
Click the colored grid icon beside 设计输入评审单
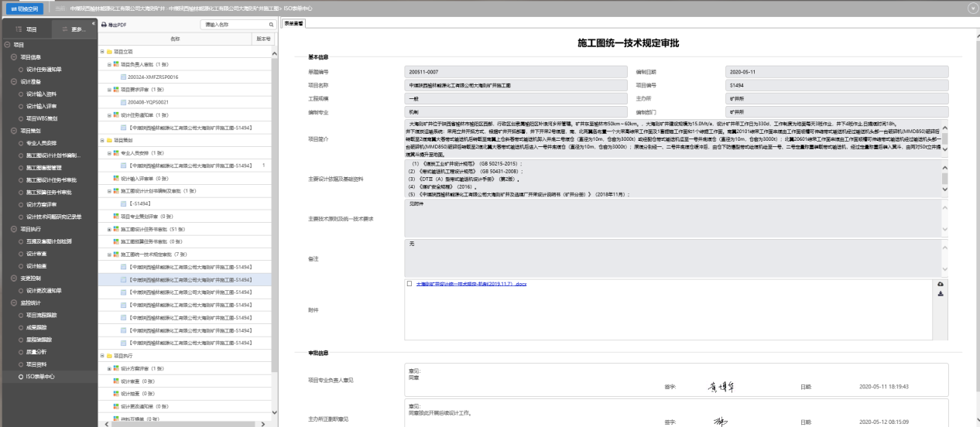pos(115,177)
